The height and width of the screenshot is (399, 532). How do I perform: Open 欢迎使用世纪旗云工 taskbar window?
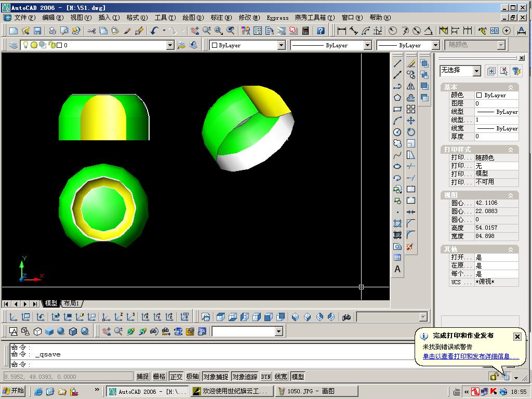(x=232, y=391)
